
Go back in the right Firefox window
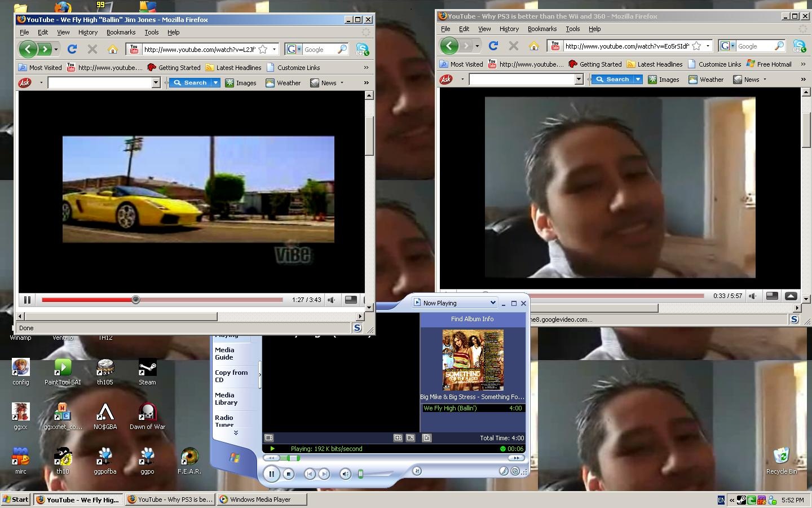tap(449, 46)
